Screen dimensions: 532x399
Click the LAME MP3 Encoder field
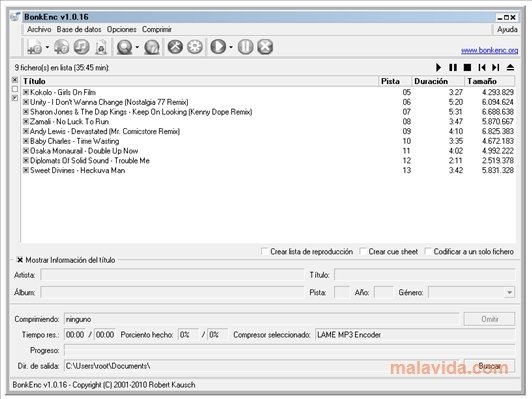point(415,335)
